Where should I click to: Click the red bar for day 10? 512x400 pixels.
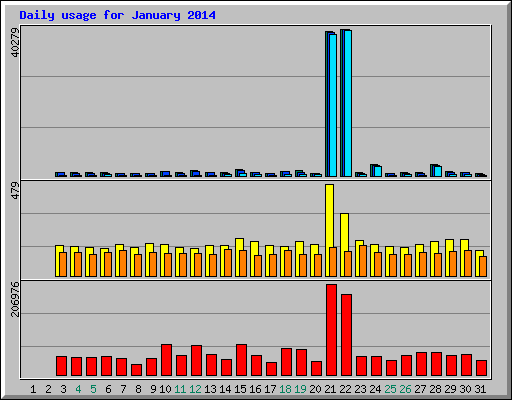click(x=166, y=360)
